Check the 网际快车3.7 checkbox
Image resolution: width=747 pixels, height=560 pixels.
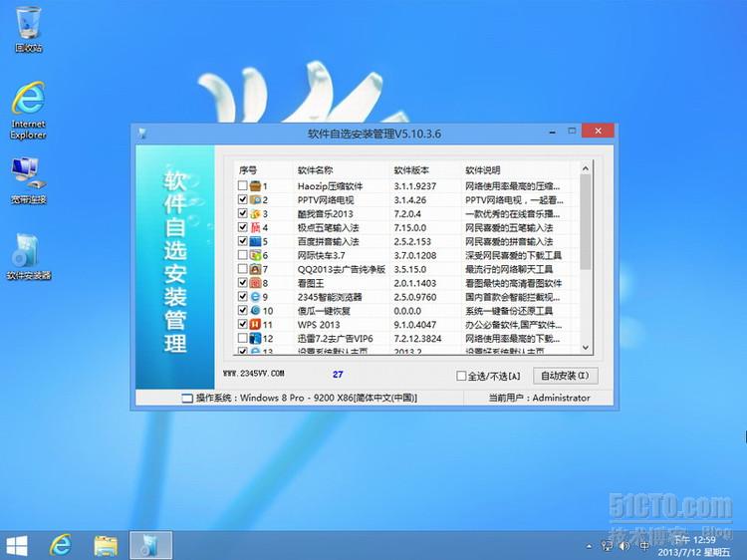tap(242, 254)
